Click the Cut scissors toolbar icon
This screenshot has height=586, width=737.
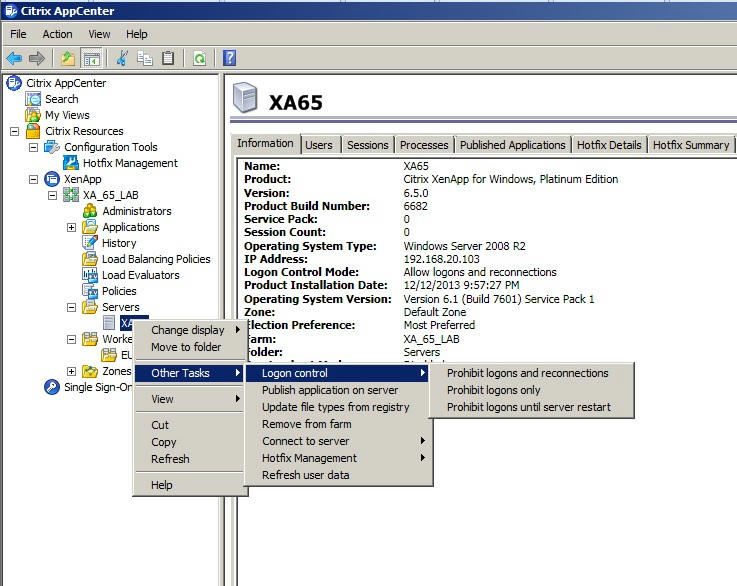tap(122, 58)
